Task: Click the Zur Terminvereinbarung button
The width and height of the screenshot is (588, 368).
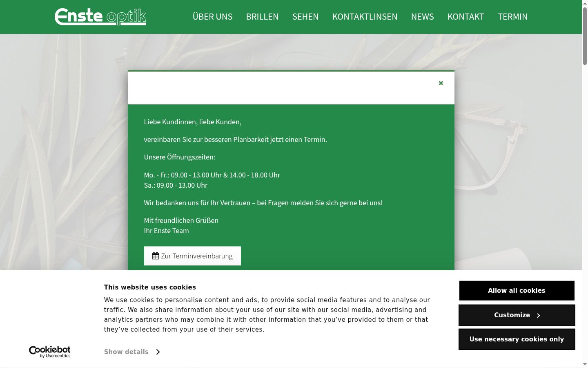Action: 192,256
